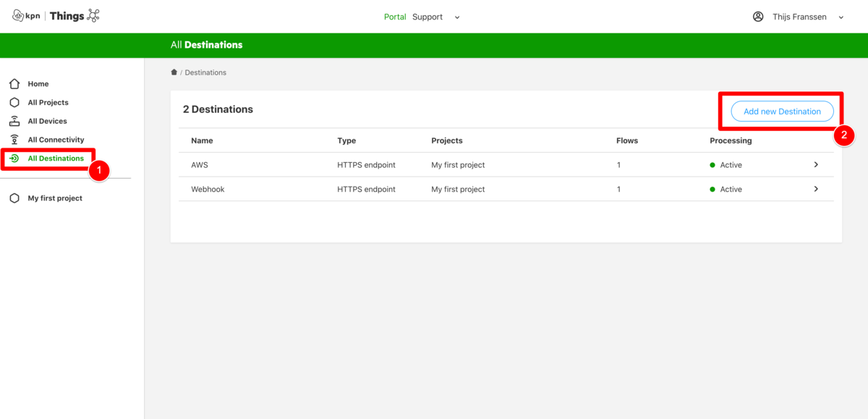Open the All Devices router icon
The width and height of the screenshot is (868, 419).
tap(14, 121)
